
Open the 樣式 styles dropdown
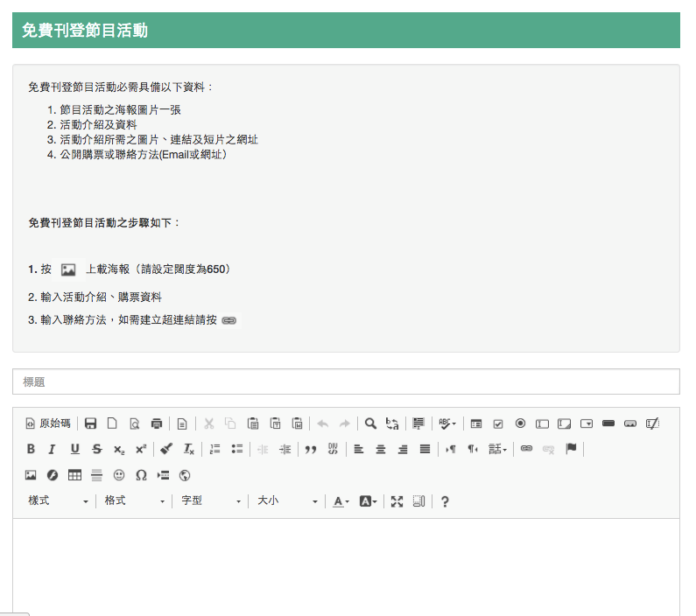pyautogui.click(x=59, y=500)
